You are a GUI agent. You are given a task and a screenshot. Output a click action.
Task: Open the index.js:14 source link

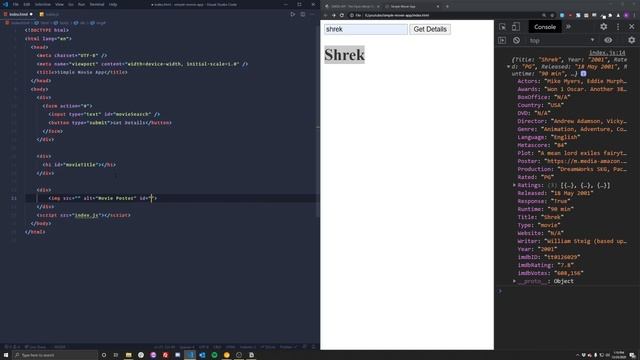(607, 53)
